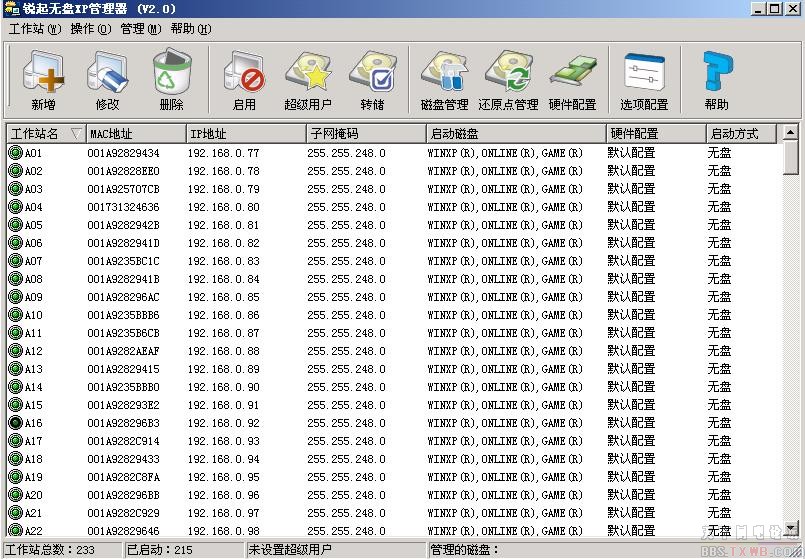Click the green status icon of workstation A05
Viewport: 805px width, 559px height.
click(16, 224)
